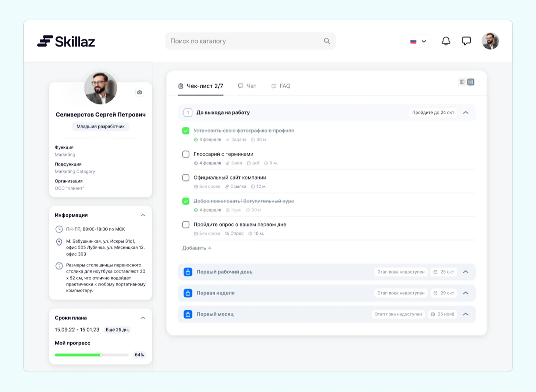Image resolution: width=536 pixels, height=392 pixels.
Task: Click the calendar icon beside 25 окт
Action: (x=435, y=272)
